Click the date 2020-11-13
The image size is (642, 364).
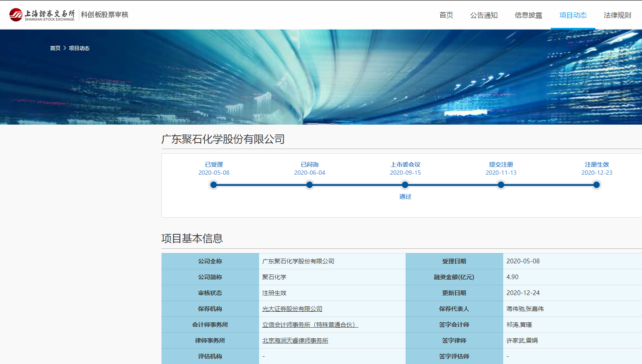[501, 173]
